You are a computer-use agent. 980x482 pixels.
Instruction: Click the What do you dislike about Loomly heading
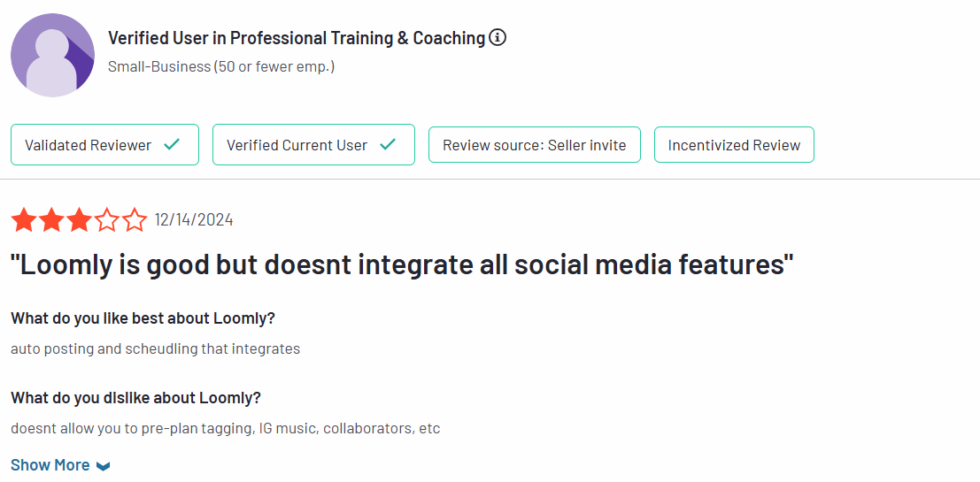135,398
